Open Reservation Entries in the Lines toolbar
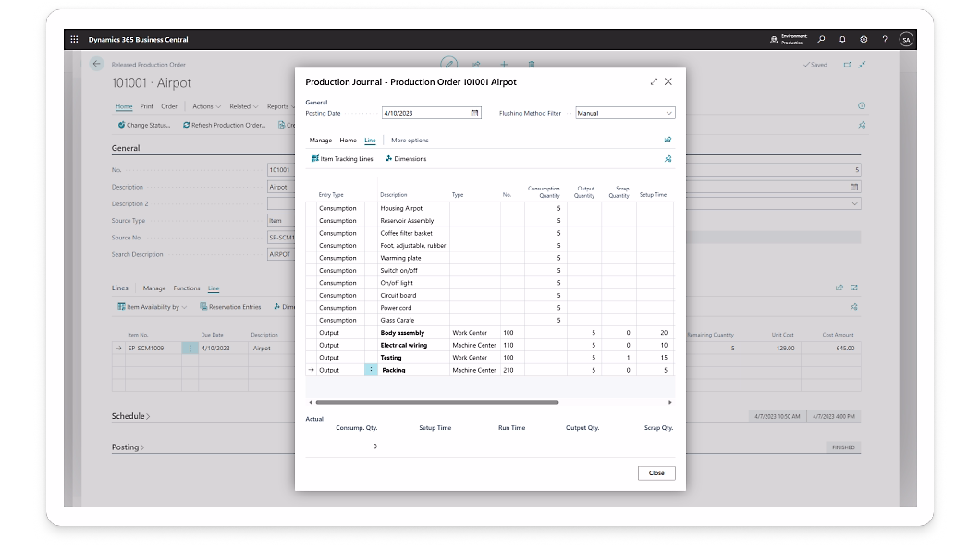 point(230,307)
